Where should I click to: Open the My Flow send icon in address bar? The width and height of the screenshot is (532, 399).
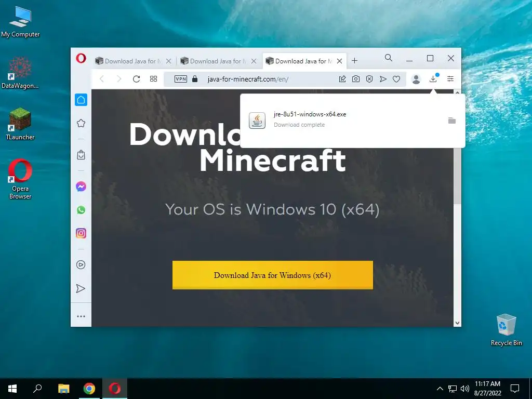pos(383,79)
